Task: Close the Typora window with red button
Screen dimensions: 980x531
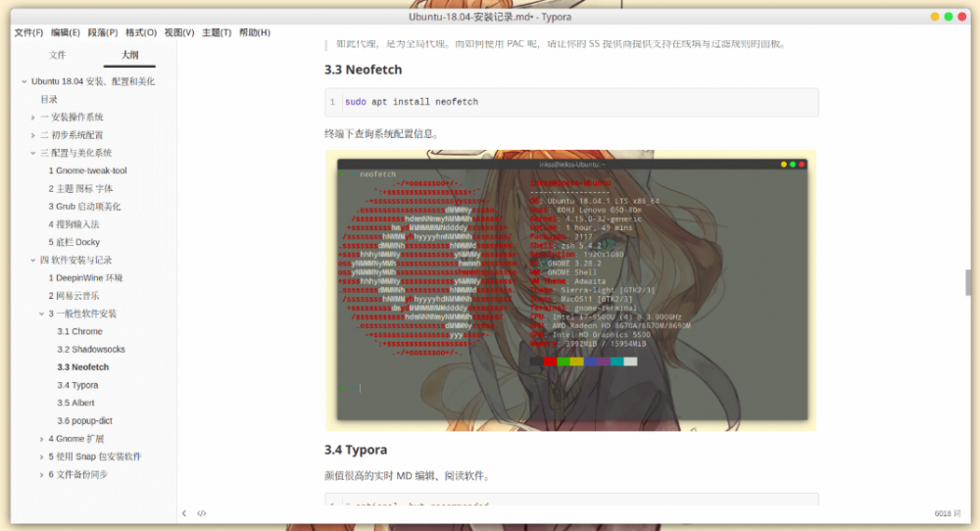Action: tap(962, 17)
